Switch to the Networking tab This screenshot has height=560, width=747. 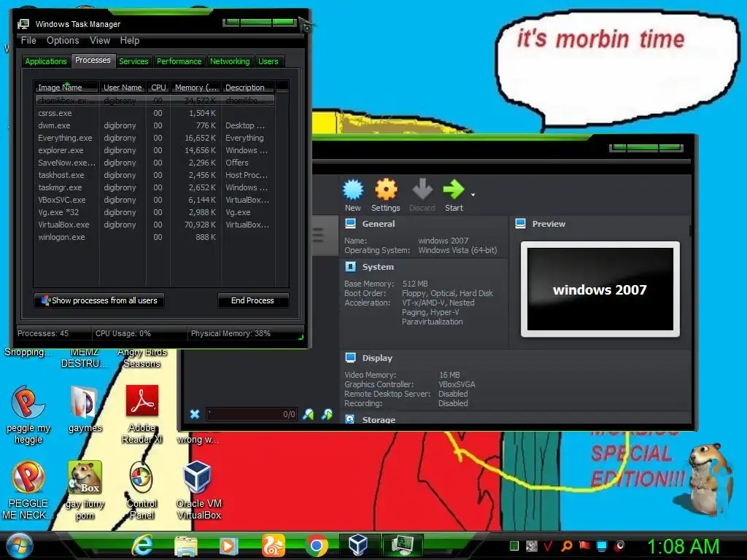point(230,61)
